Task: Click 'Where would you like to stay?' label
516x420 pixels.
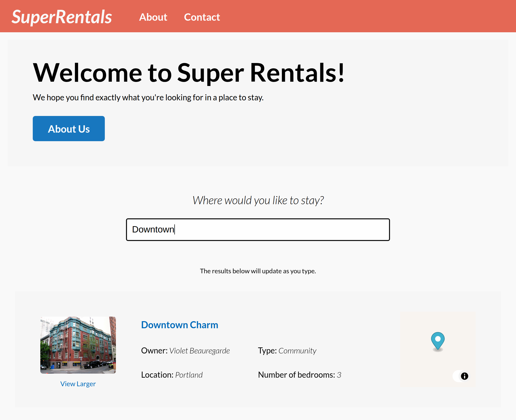Action: pos(258,200)
